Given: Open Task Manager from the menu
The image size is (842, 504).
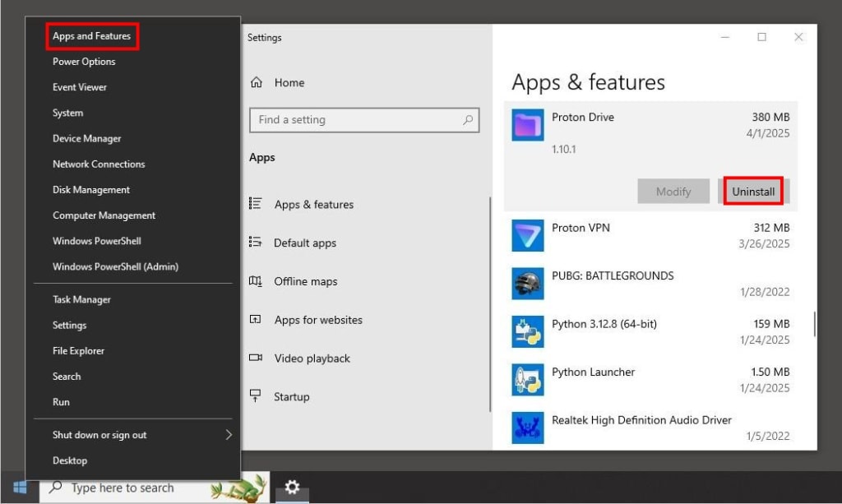Looking at the screenshot, I should (x=81, y=299).
